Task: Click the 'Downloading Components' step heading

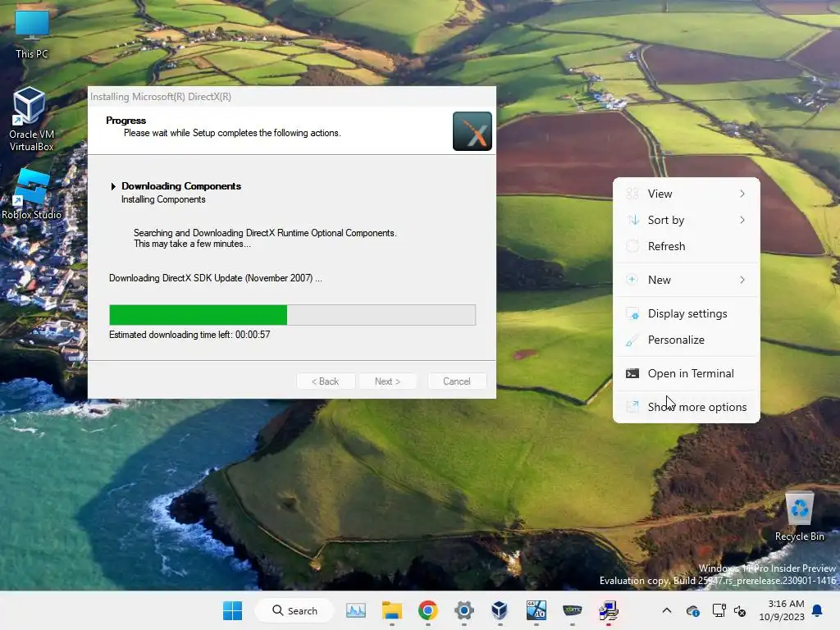Action: [181, 186]
